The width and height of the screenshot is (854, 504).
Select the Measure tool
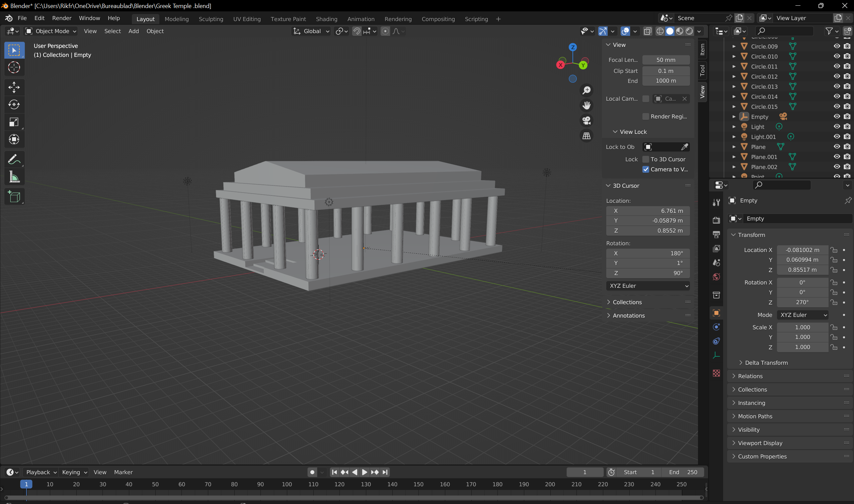(14, 177)
